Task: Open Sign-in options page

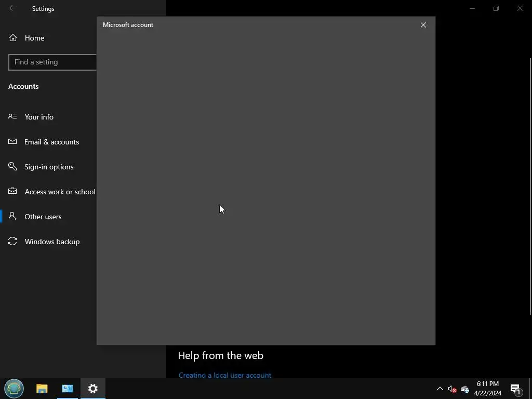Action: (x=49, y=167)
